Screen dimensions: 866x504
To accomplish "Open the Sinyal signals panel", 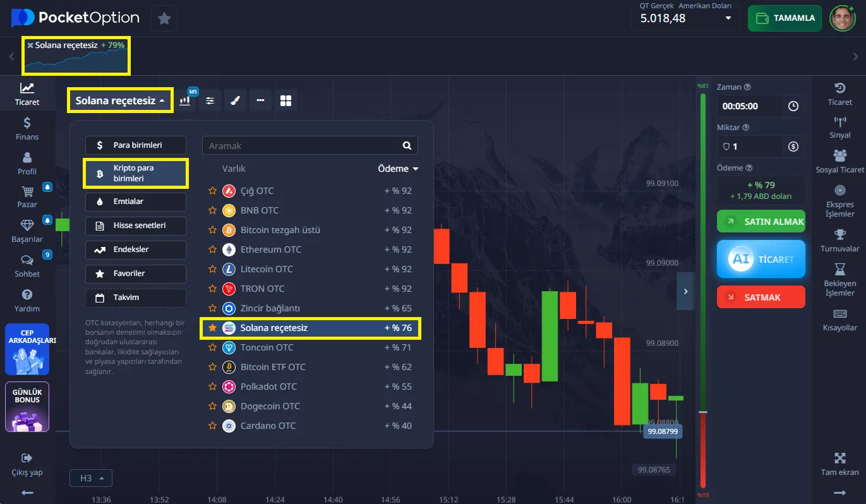I will [839, 128].
